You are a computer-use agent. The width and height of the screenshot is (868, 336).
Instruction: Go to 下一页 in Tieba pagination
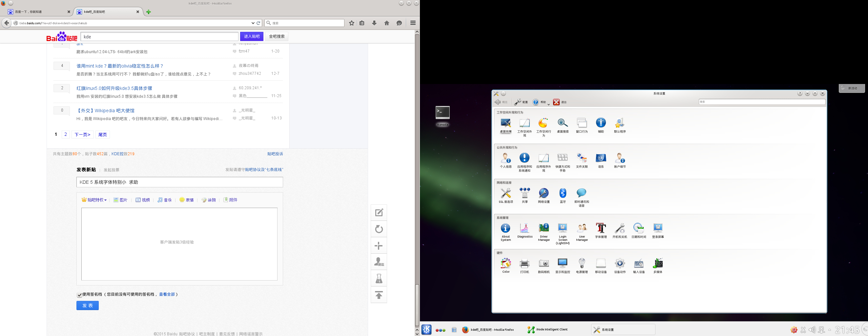coord(83,135)
